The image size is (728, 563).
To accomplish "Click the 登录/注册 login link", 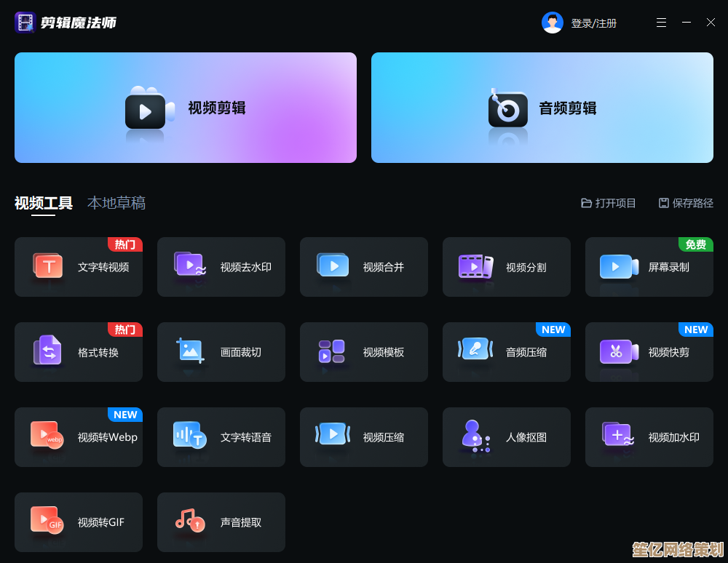I will pos(593,23).
